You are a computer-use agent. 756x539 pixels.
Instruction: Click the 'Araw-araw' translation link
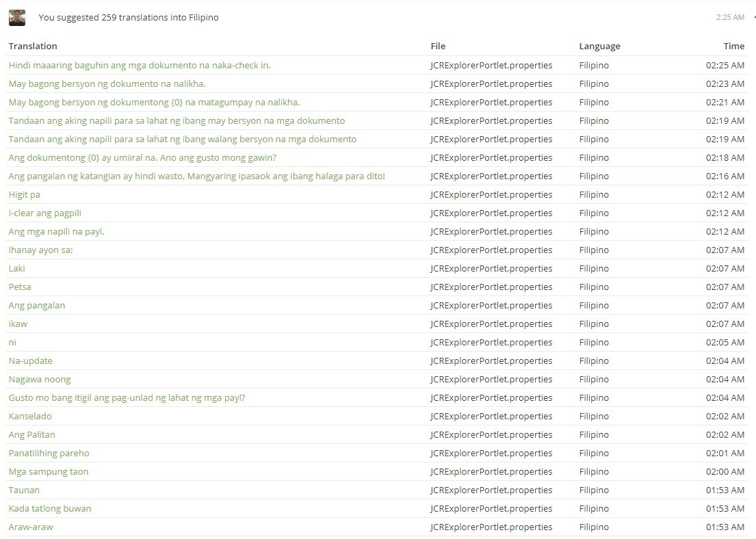click(30, 527)
